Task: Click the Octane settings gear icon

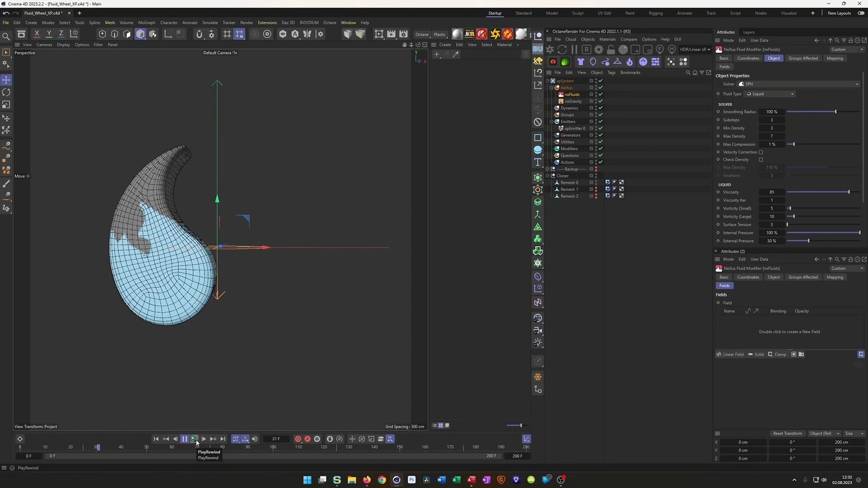Action: pyautogui.click(x=598, y=49)
